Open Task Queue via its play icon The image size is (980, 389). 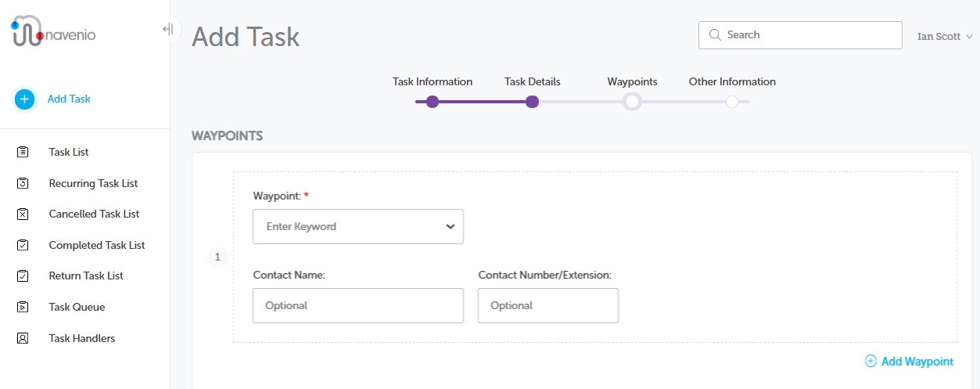coord(23,307)
